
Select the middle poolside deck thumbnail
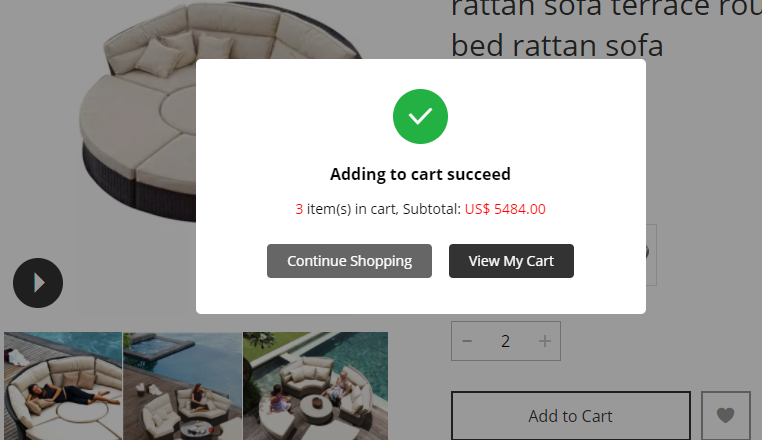click(x=182, y=386)
